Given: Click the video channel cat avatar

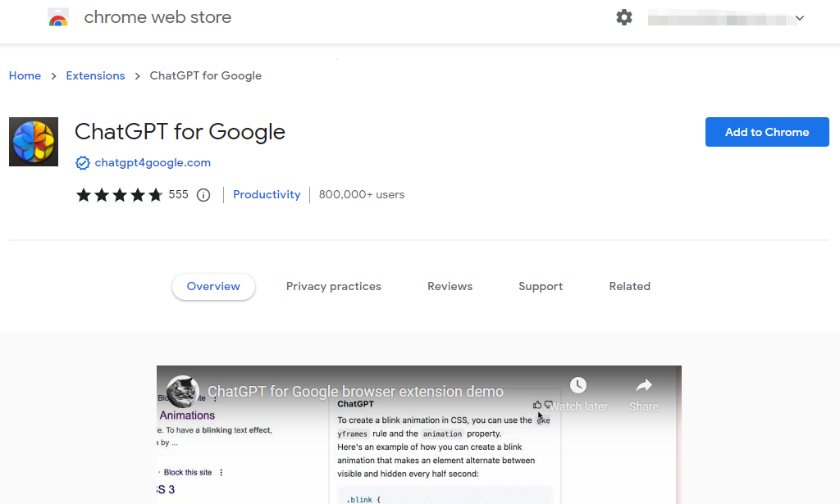Looking at the screenshot, I should (x=183, y=392).
